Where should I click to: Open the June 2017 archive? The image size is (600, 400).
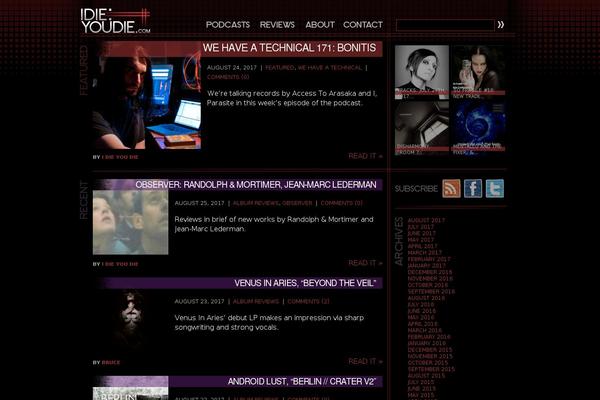pos(422,233)
